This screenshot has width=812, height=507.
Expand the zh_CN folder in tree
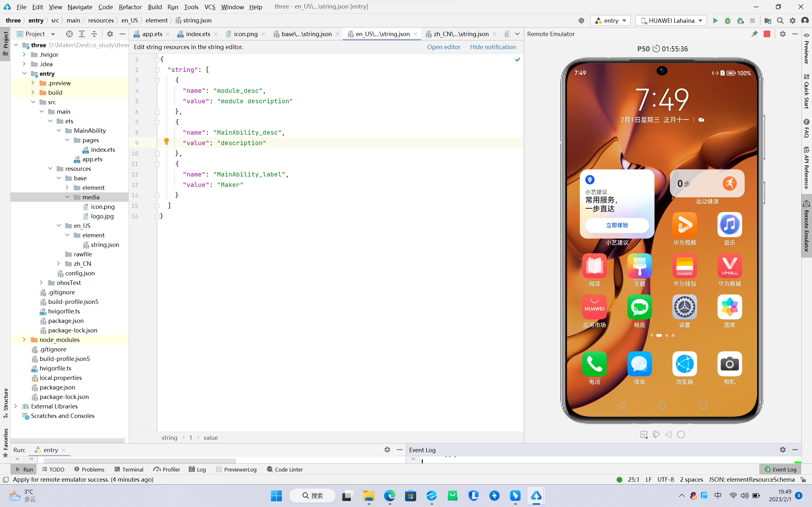[x=58, y=263]
